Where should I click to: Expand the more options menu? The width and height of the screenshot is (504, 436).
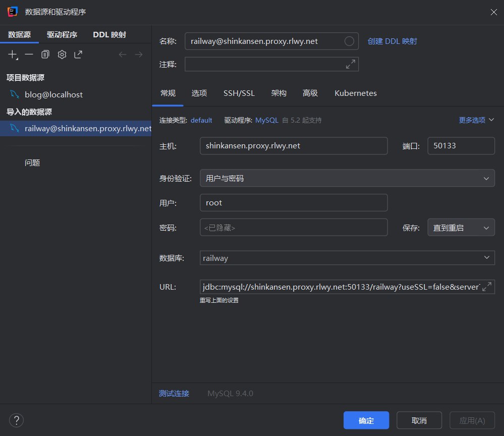tap(476, 120)
